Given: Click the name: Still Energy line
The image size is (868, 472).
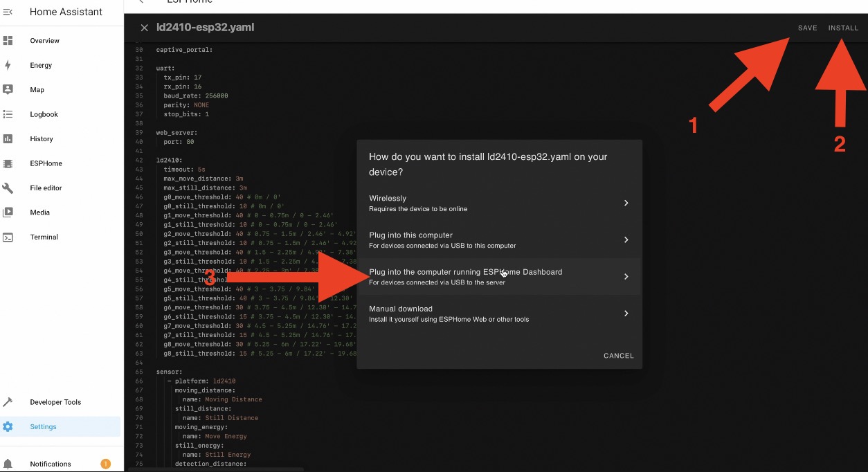Looking at the screenshot, I should coord(217,455).
